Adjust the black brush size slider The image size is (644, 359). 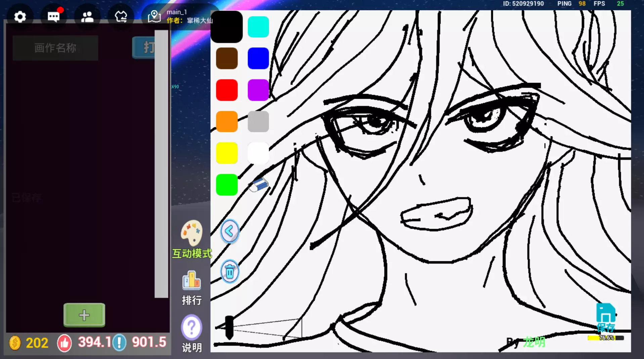[x=229, y=327]
